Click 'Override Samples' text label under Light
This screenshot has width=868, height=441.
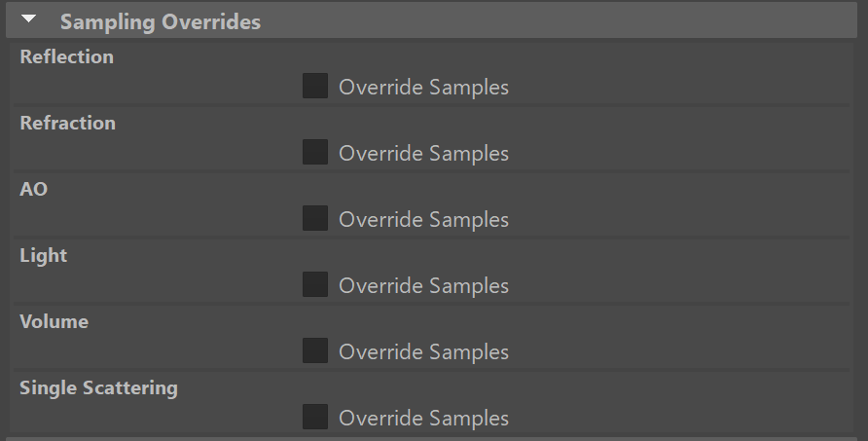423,286
